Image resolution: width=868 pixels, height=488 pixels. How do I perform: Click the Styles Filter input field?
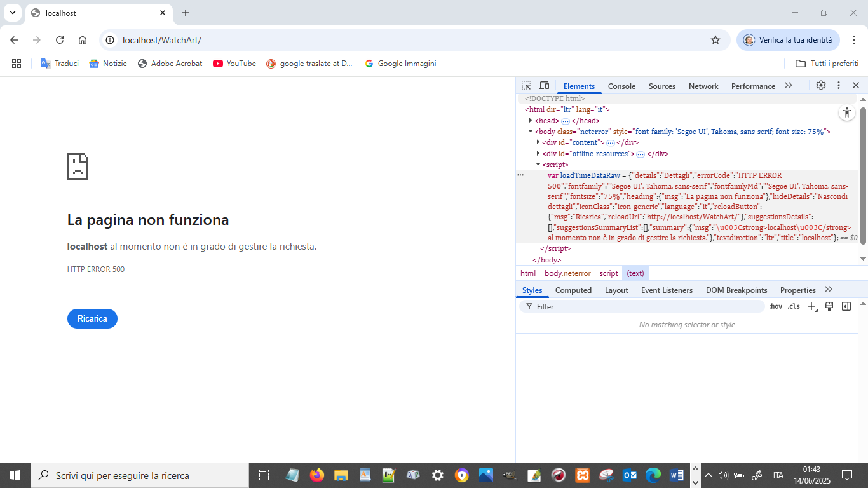(642, 306)
